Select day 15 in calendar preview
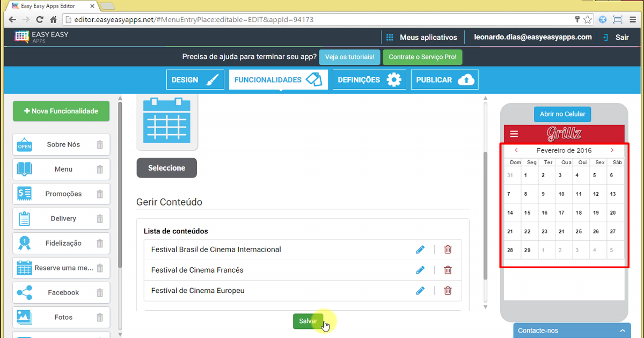Screen dimensions: 644x338 pos(528,212)
